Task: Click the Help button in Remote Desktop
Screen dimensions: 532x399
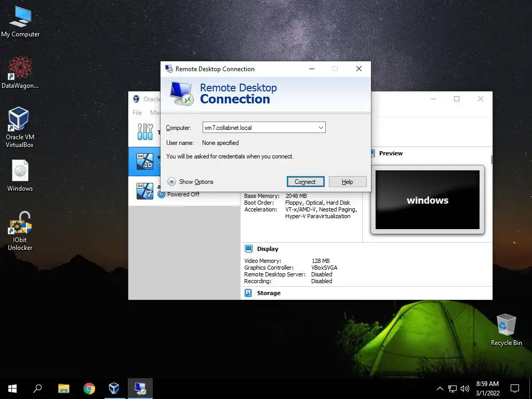Action: (x=348, y=181)
